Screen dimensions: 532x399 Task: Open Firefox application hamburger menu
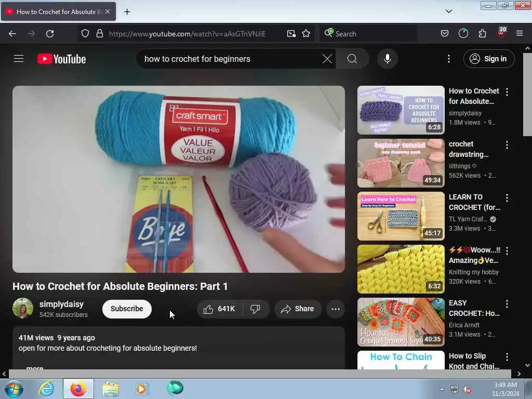[520, 33]
